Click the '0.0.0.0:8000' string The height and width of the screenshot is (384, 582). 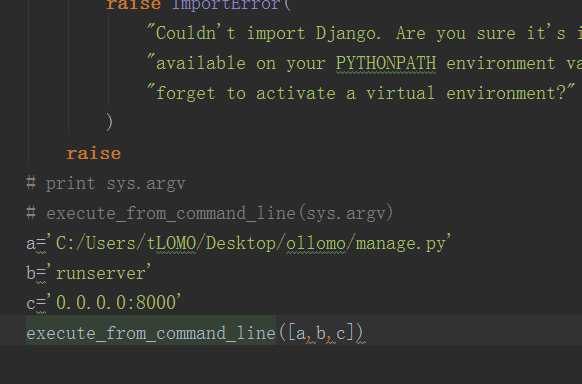coord(114,302)
